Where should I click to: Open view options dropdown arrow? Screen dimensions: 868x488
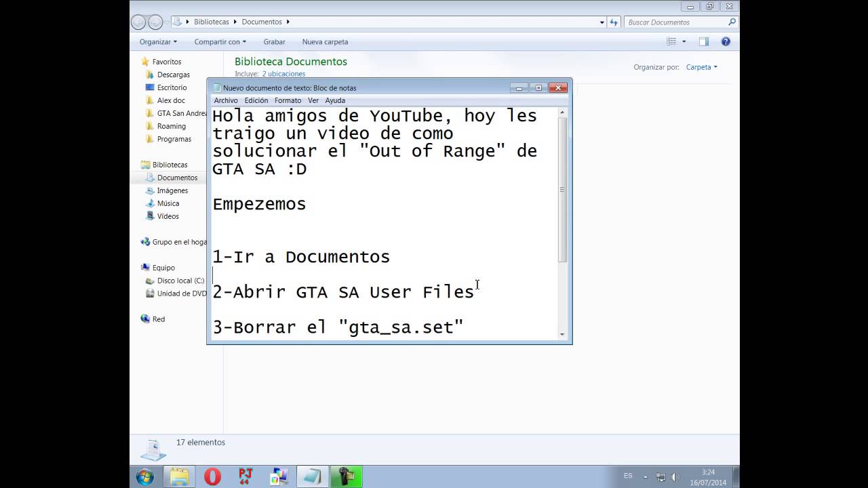pyautogui.click(x=684, y=41)
